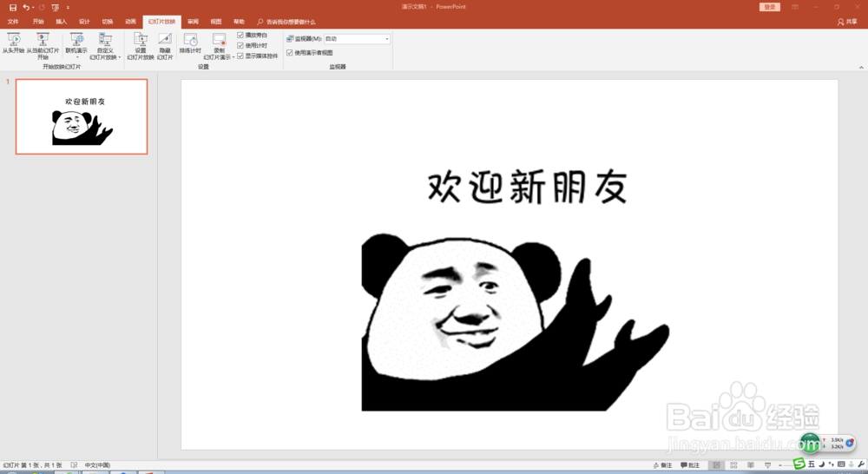Select slide 1 thumbnail
Image resolution: width=868 pixels, height=474 pixels.
(82, 116)
